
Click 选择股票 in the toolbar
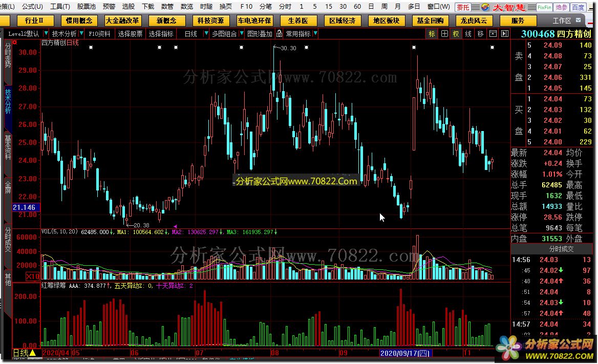pos(130,34)
